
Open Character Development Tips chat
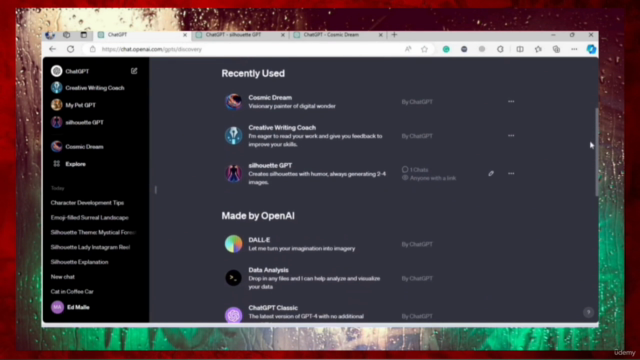tap(87, 203)
